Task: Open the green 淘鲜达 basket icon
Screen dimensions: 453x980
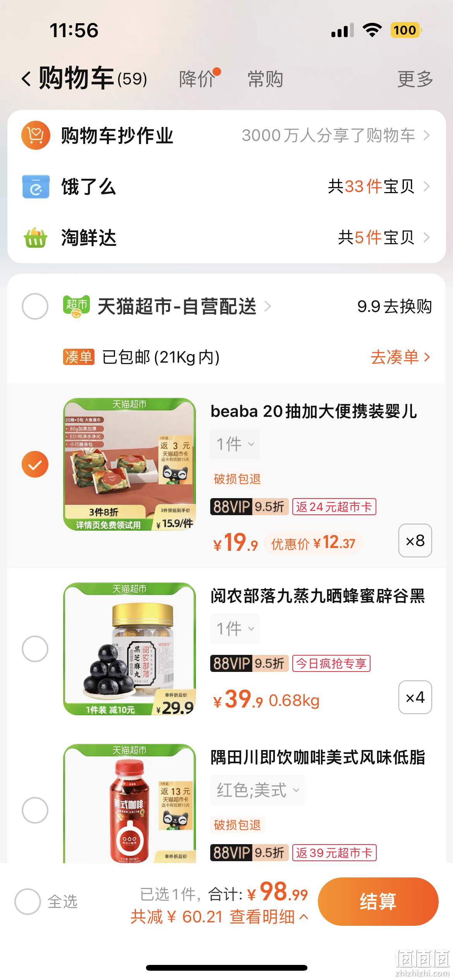Action: click(x=36, y=237)
